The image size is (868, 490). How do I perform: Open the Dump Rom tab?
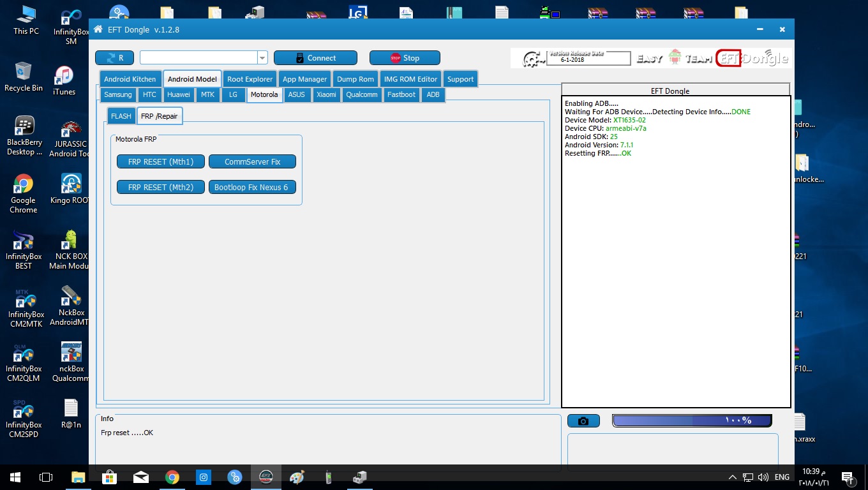click(355, 79)
